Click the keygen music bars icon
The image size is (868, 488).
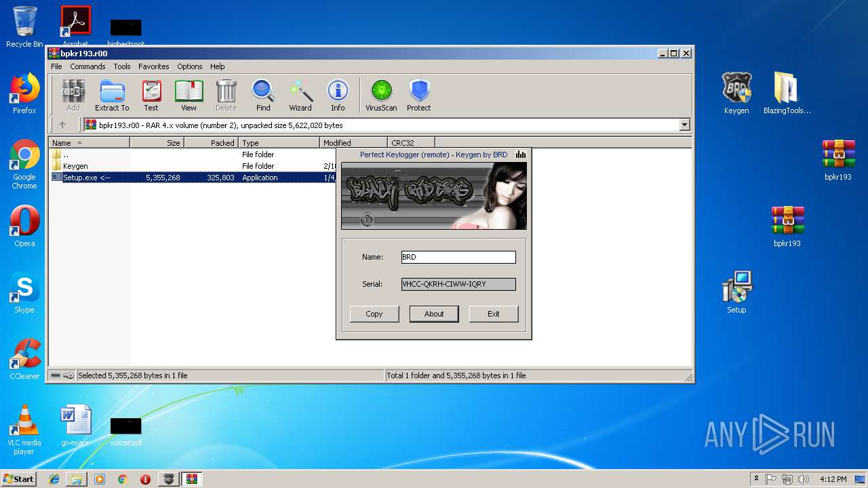521,155
